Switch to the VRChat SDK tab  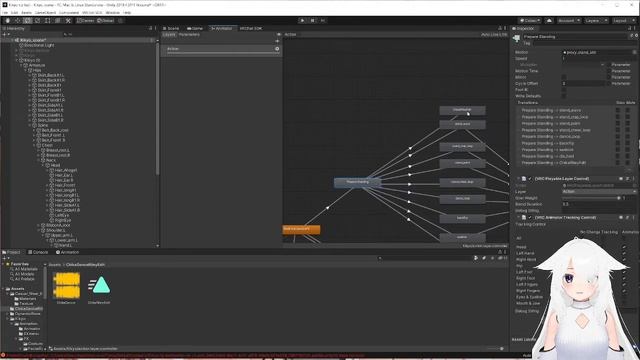[x=251, y=28]
